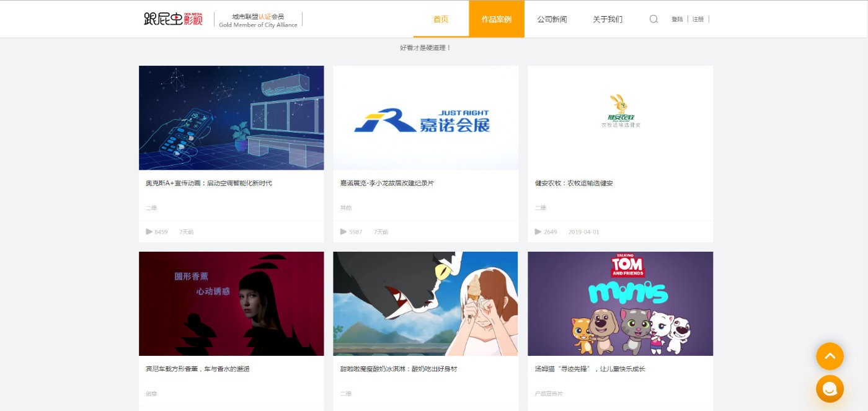
Task: Open the wolf and ice cream girl thumbnail
Action: [x=425, y=304]
